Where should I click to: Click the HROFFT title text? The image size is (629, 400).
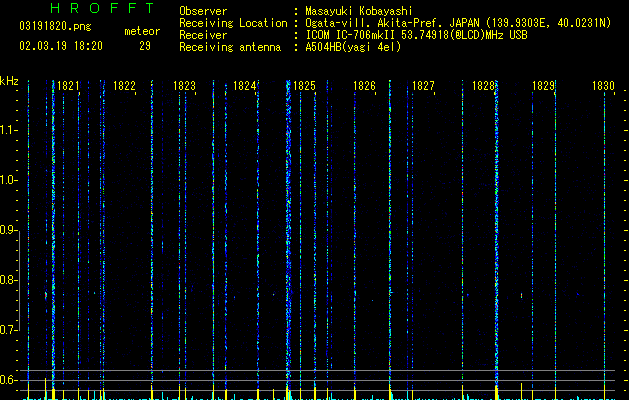[x=102, y=8]
